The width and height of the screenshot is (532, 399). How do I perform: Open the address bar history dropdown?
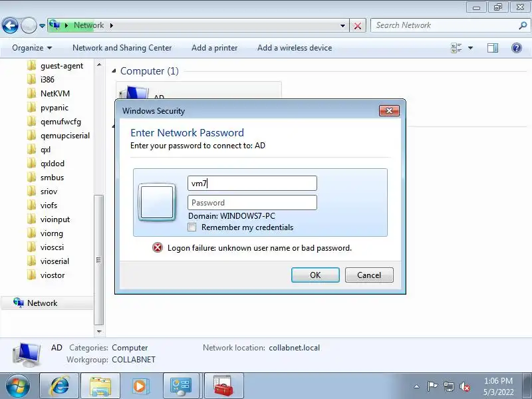[x=342, y=26]
